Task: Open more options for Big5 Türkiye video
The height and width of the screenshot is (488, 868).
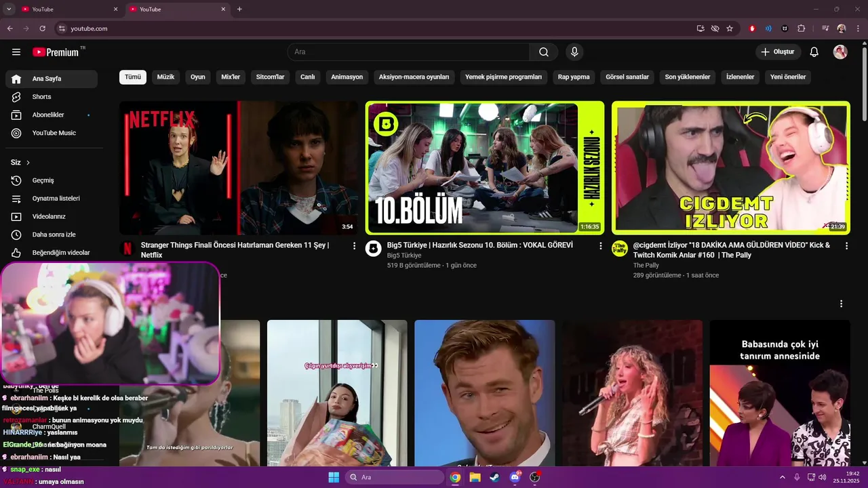Action: pos(600,246)
